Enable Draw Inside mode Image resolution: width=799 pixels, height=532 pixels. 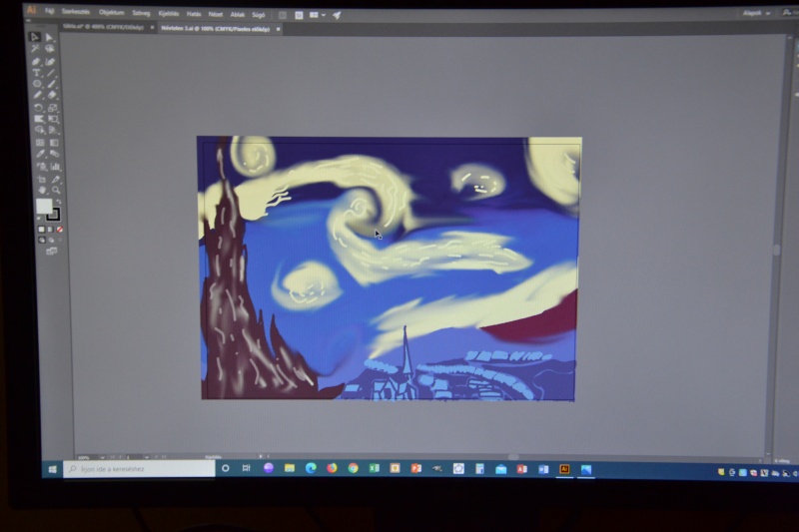pyautogui.click(x=60, y=240)
